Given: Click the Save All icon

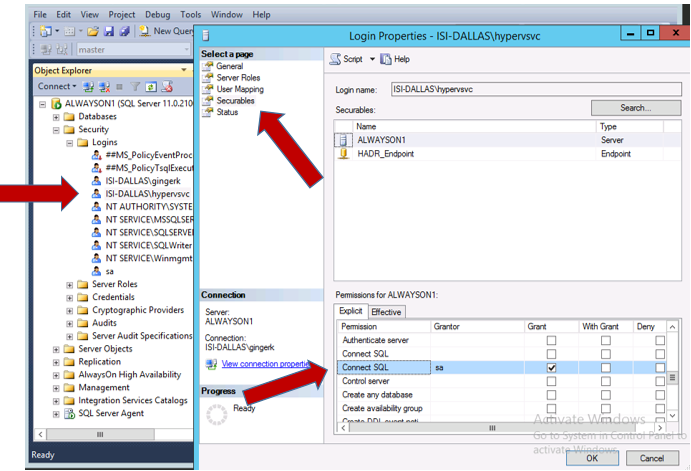Looking at the screenshot, I should point(125,31).
